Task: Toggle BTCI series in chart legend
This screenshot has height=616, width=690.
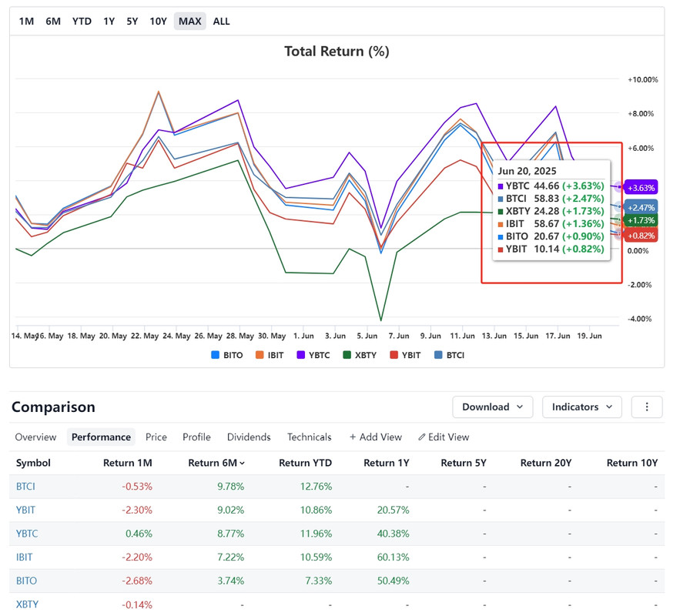Action: point(449,355)
